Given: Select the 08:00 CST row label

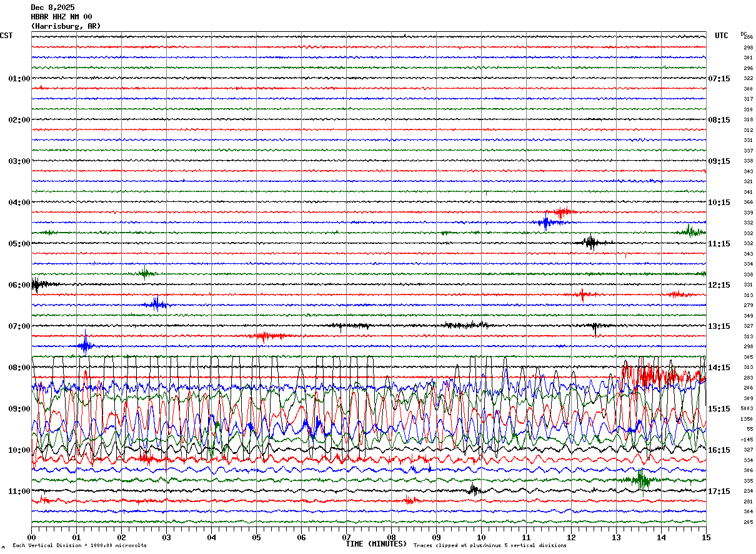Looking at the screenshot, I should 19,368.
